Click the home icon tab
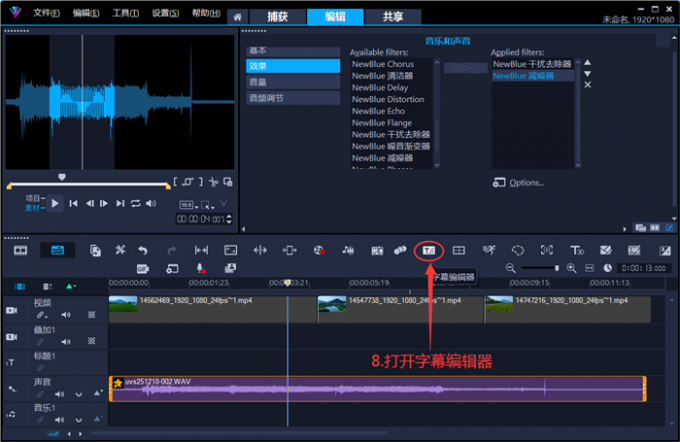Screen dimensions: 680x442 pos(237,17)
